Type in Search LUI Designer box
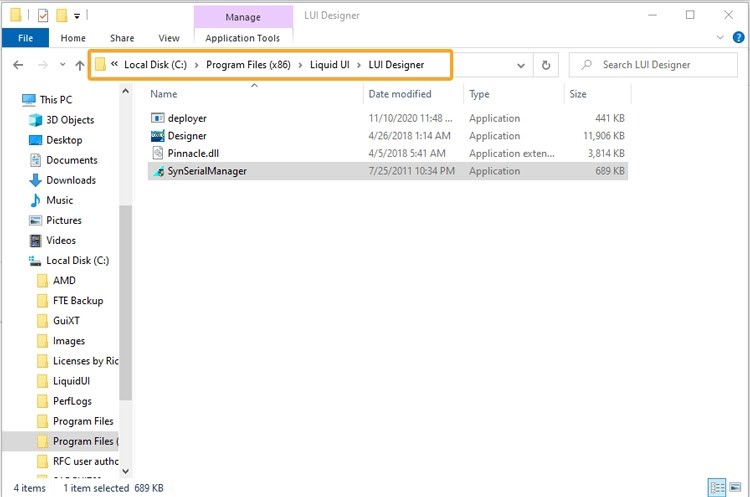The height and width of the screenshot is (497, 750). [660, 65]
